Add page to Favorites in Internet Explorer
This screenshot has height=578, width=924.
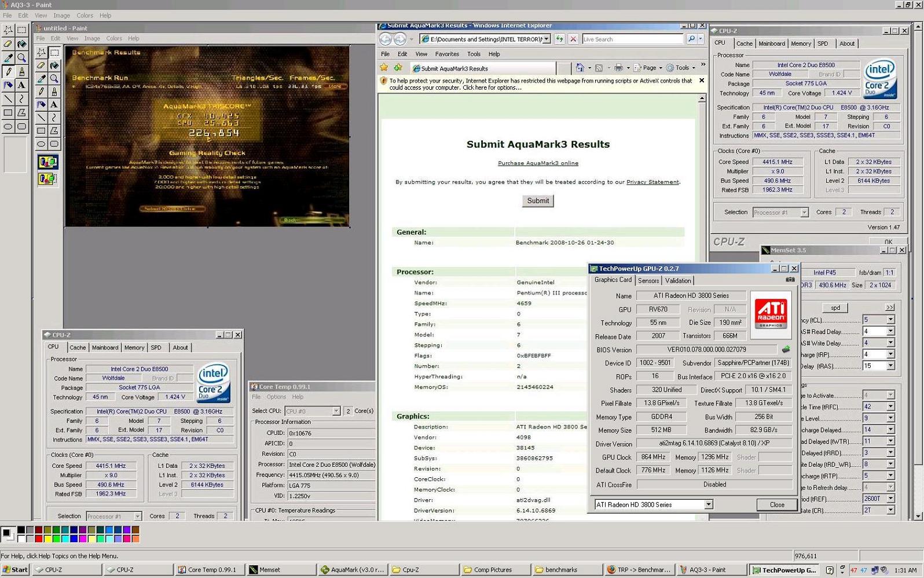tap(398, 68)
